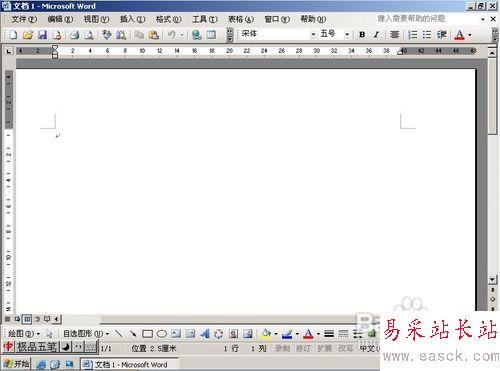The height and width of the screenshot is (371, 500).
Task: Create a new blank document
Action: click(x=13, y=35)
